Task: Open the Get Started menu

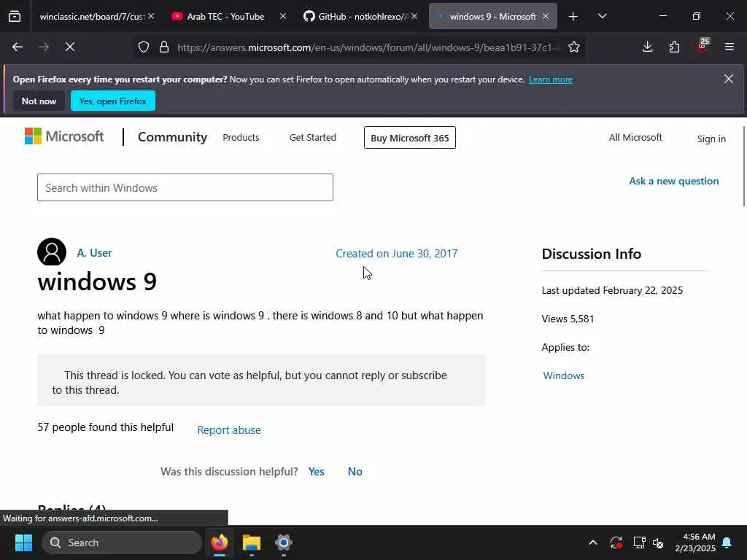Action: (x=312, y=138)
